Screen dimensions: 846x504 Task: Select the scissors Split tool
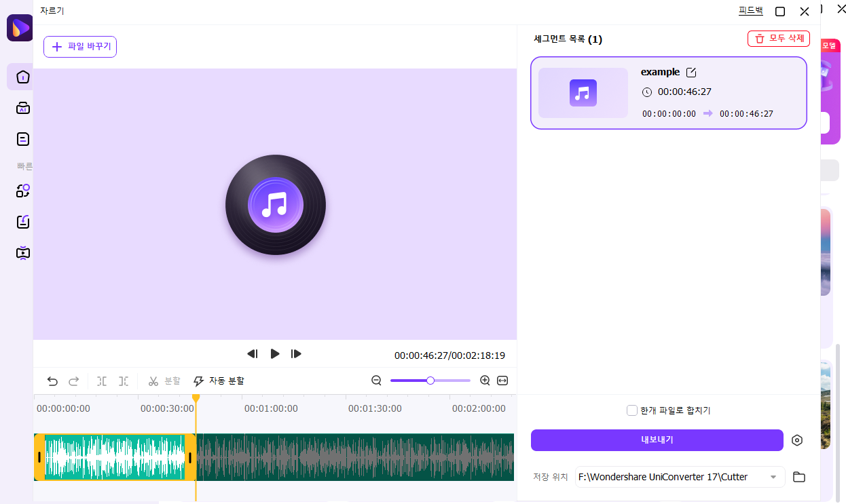[154, 381]
